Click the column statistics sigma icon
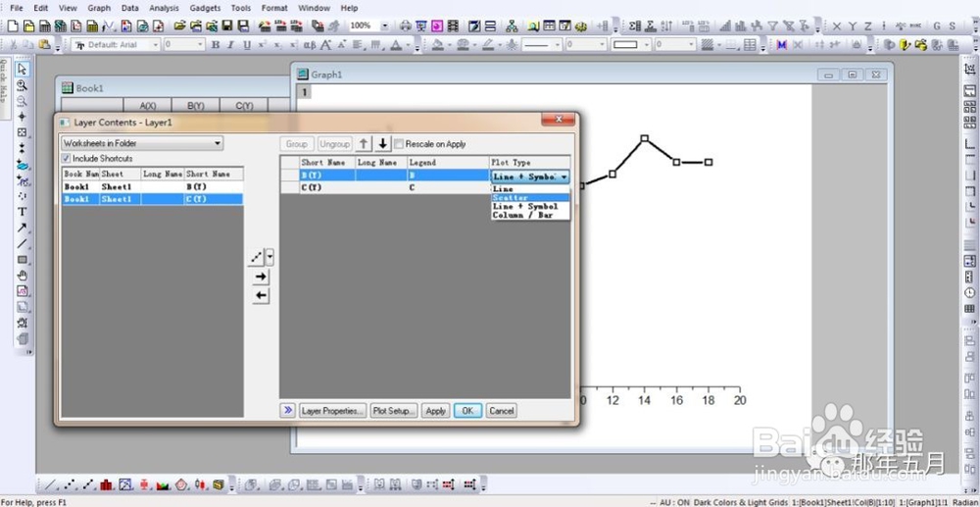Image resolution: width=980 pixels, height=507 pixels. (x=636, y=26)
